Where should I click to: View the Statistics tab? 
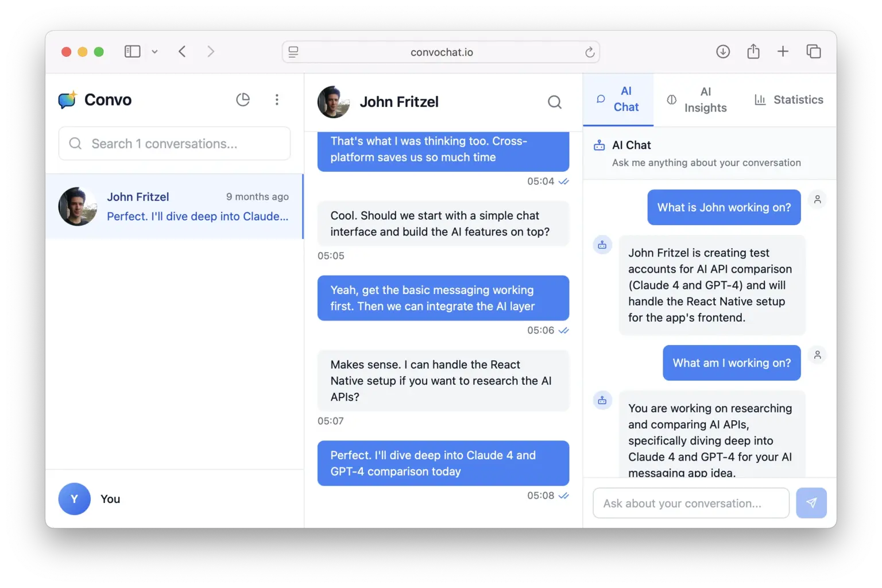[788, 99]
